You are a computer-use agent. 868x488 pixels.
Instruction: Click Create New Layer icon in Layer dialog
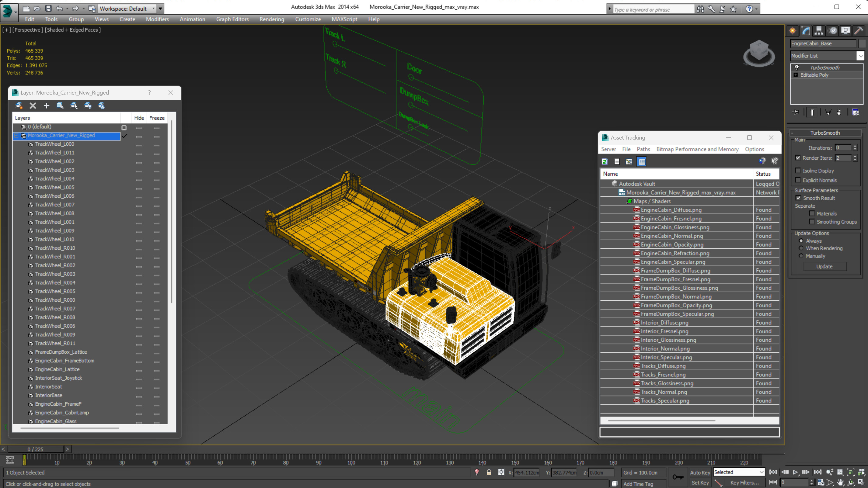pyautogui.click(x=19, y=106)
